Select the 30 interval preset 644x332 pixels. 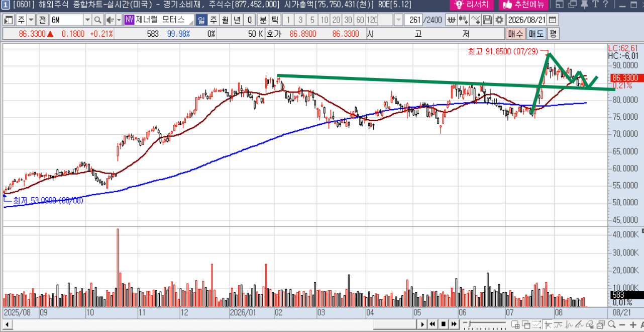(x=348, y=20)
